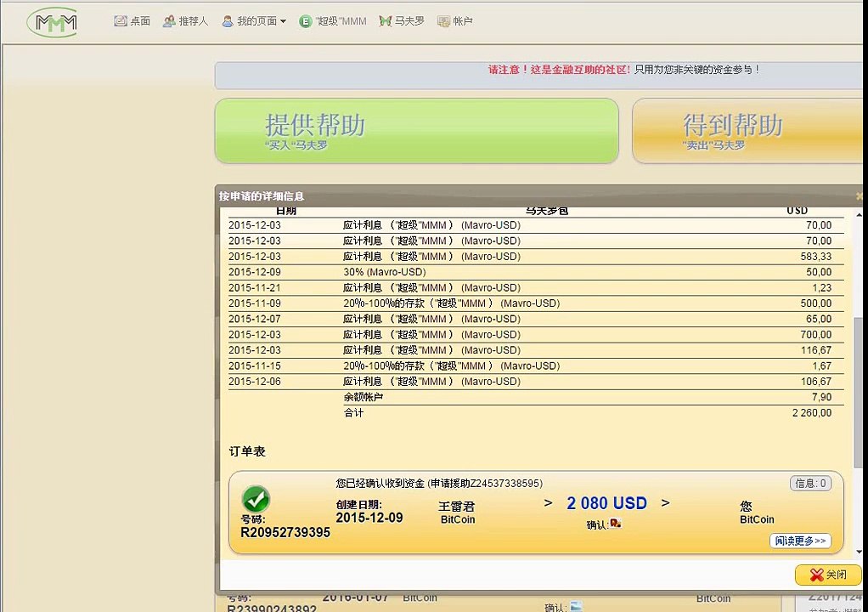Viewport: 868px width, 612px height.
Task: Click the green checkmark confirmed icon
Action: point(256,499)
